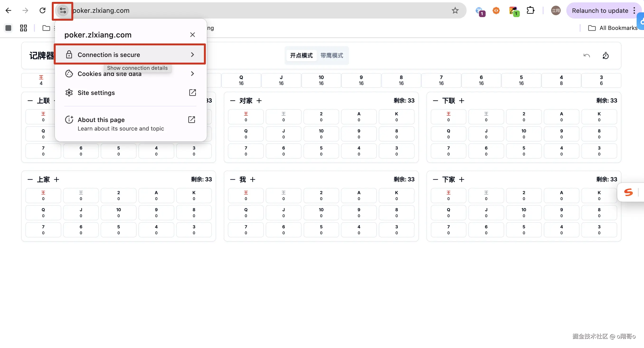Switch to 带鹰模式 mode
This screenshot has height=348, width=644.
(332, 56)
